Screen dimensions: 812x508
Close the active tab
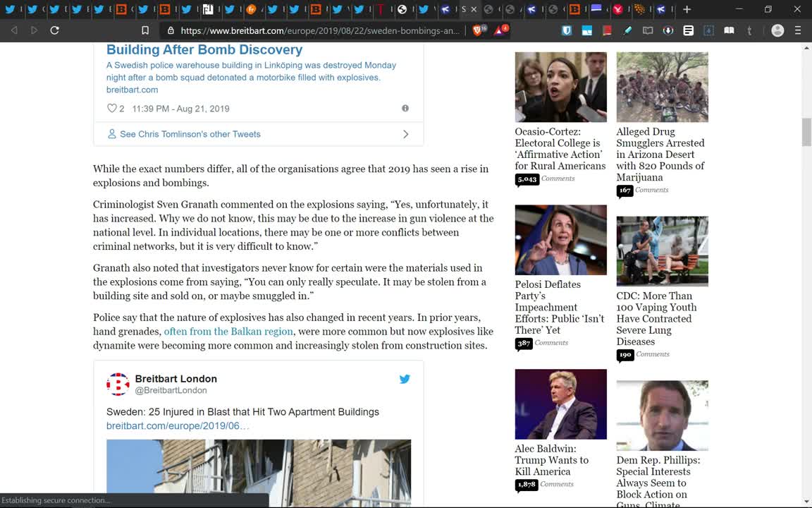click(474, 9)
